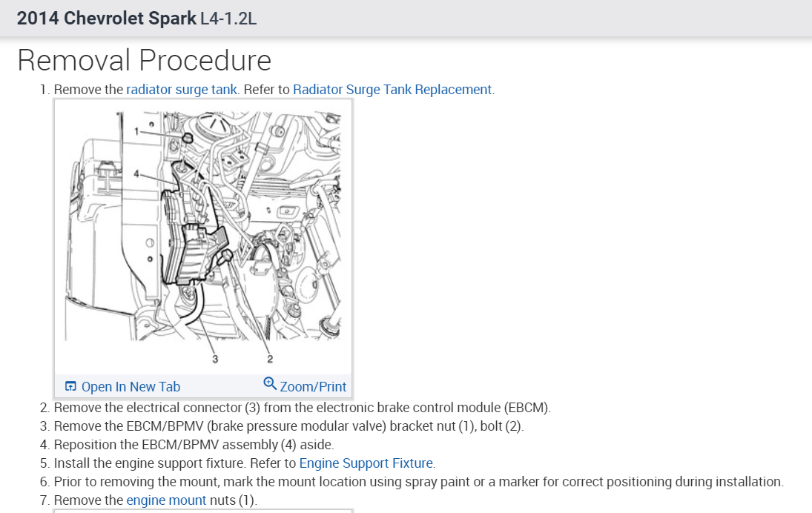Open the "radiator surge tank" link
This screenshot has width=812, height=513.
click(x=182, y=90)
